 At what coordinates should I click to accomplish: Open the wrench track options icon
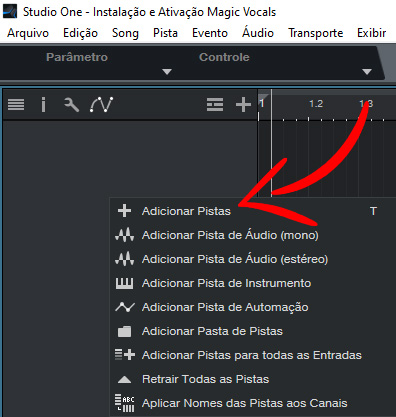(71, 105)
